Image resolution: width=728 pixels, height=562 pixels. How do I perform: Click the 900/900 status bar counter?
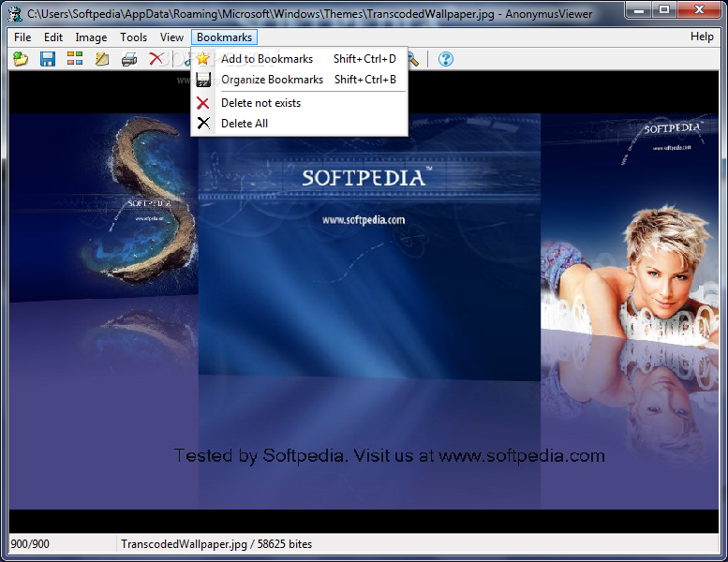click(30, 544)
